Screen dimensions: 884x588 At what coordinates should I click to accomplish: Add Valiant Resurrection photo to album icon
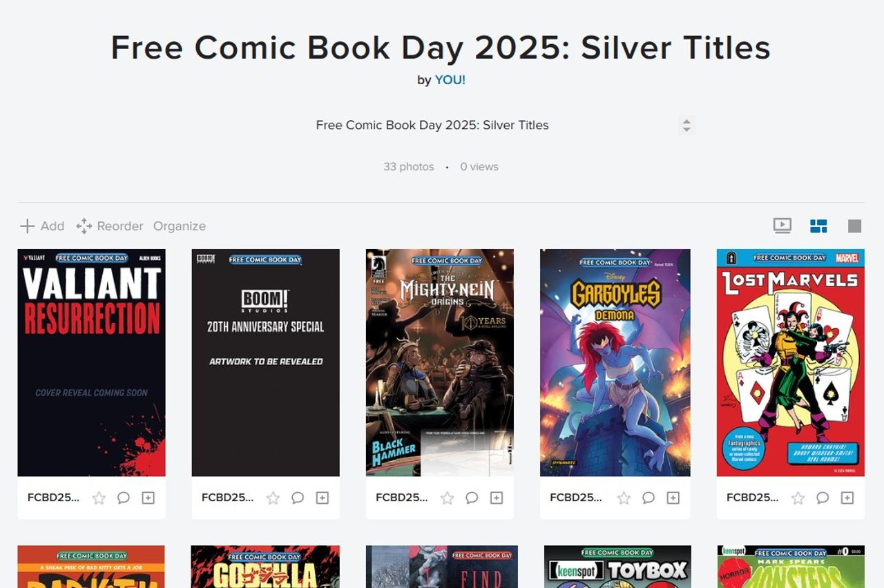click(148, 498)
